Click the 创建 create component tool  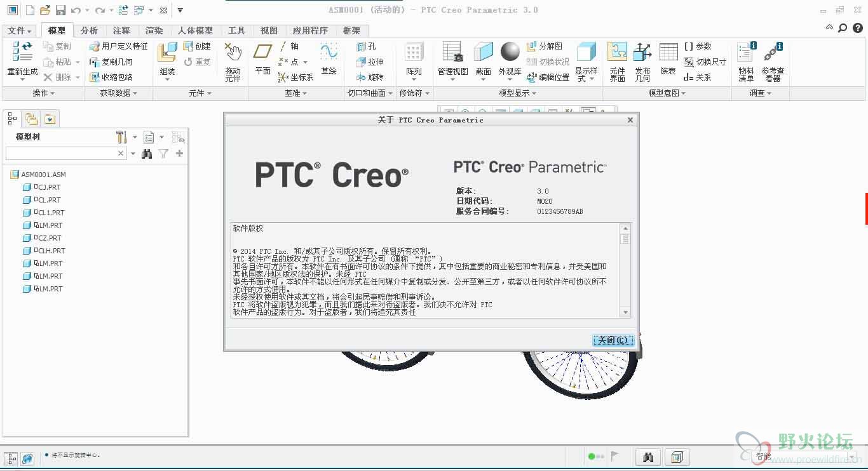point(197,46)
